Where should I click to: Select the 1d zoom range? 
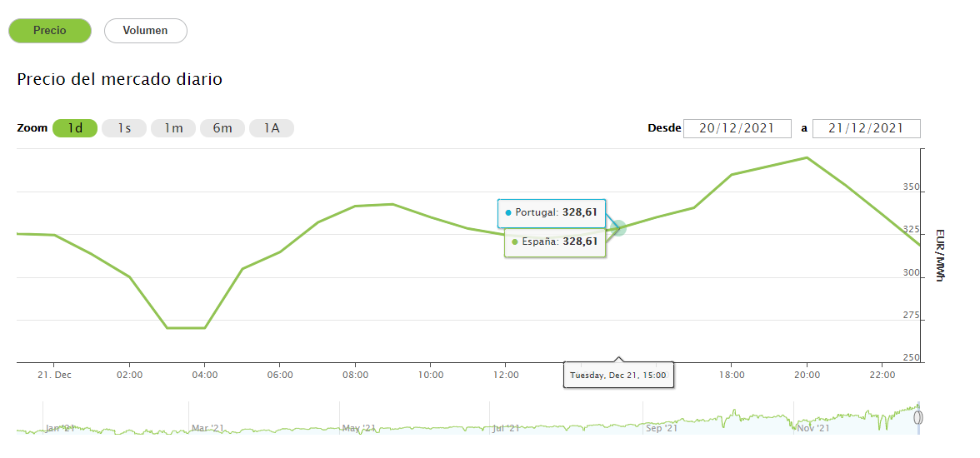[x=75, y=128]
